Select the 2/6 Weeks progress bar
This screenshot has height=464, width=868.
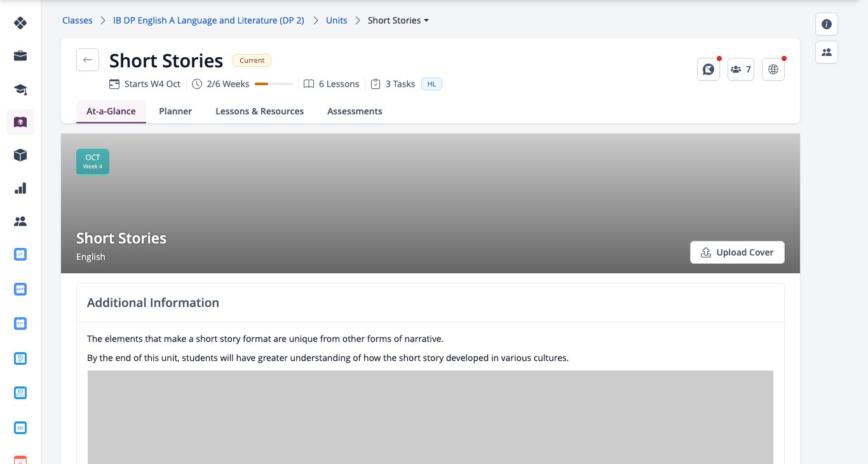pyautogui.click(x=274, y=84)
